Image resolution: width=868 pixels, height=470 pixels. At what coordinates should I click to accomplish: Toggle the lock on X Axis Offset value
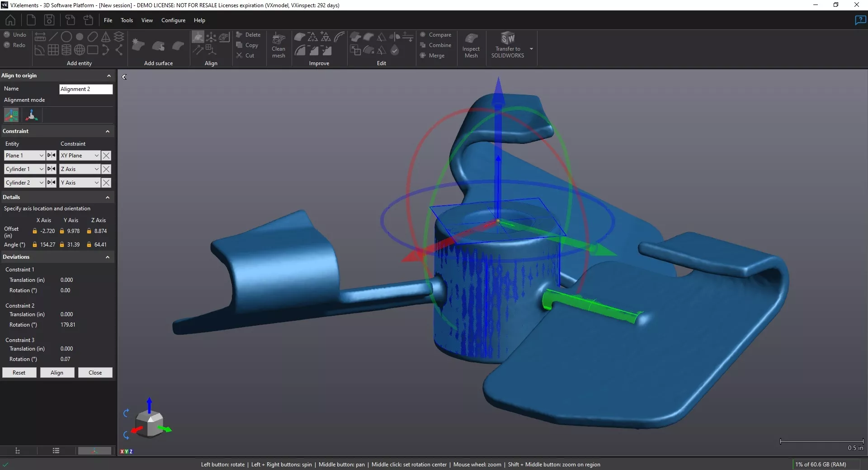pos(35,231)
